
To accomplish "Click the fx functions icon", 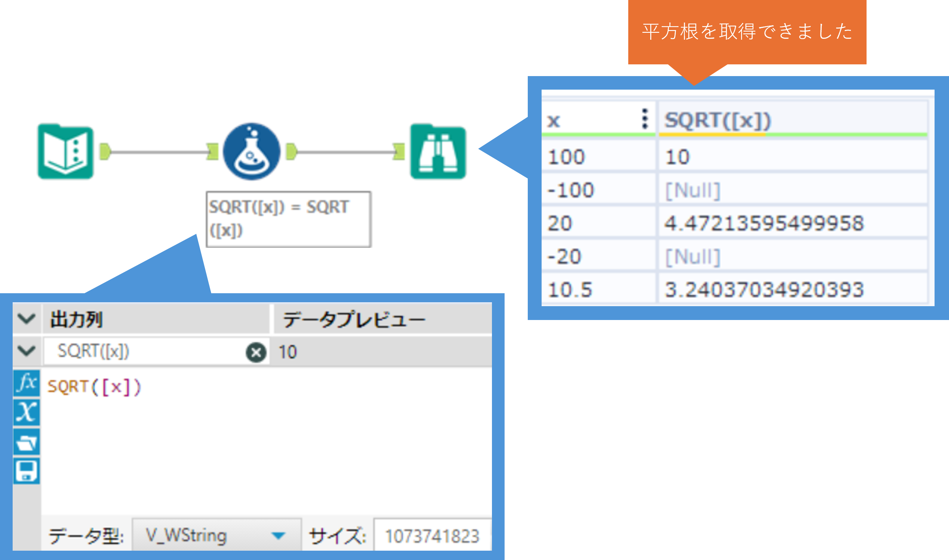I will [26, 383].
